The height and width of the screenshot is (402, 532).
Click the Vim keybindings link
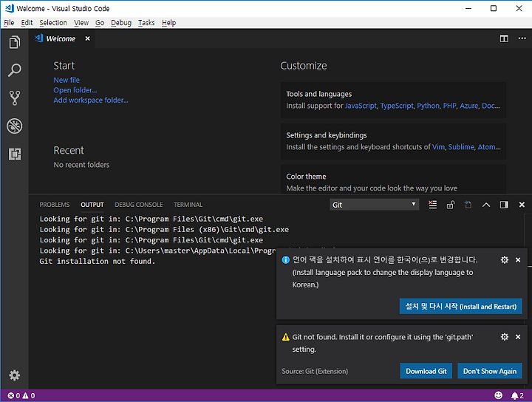(x=438, y=147)
